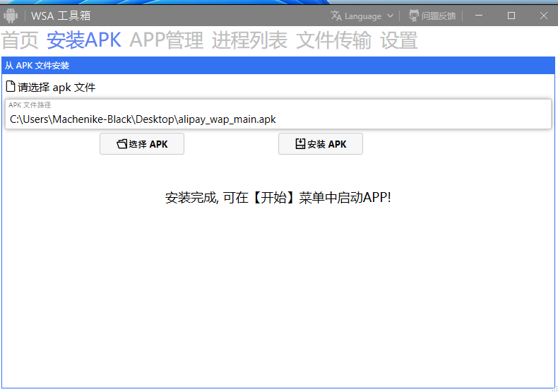
Task: Click the APK 文件路径 input field
Action: (x=278, y=114)
